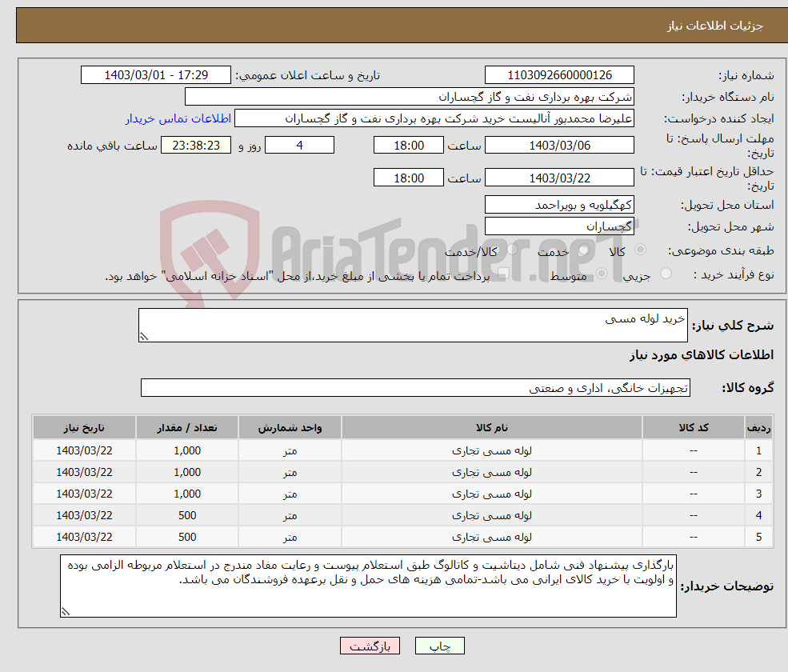Click item name in row 3
Viewport: 788px width, 672px height.
492,494
